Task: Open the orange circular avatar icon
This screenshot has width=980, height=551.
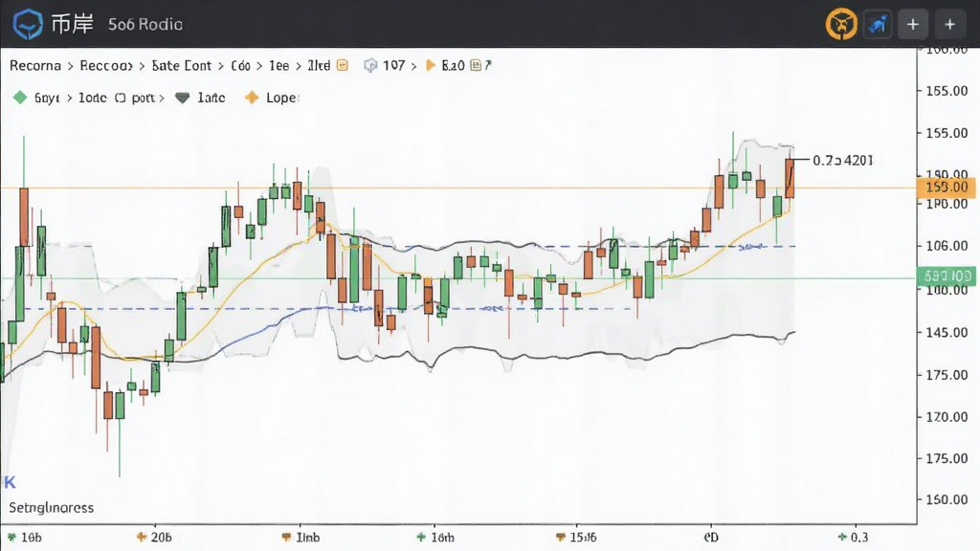Action: click(x=841, y=24)
